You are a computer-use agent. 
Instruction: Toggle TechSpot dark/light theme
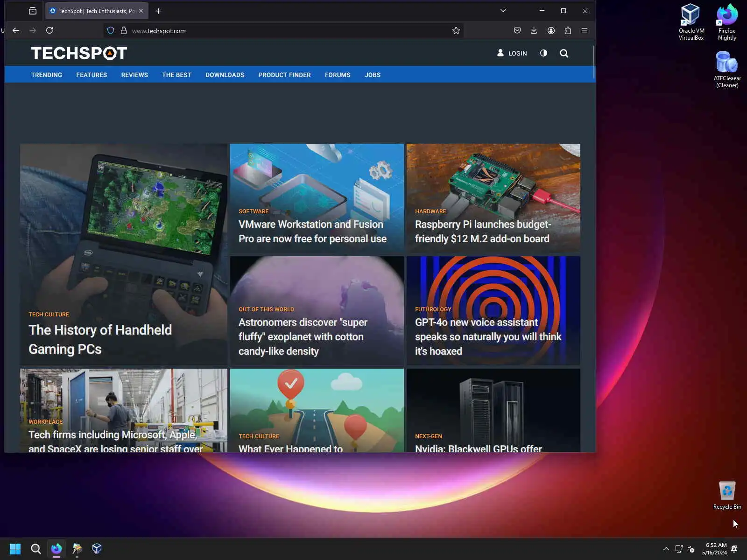(543, 53)
